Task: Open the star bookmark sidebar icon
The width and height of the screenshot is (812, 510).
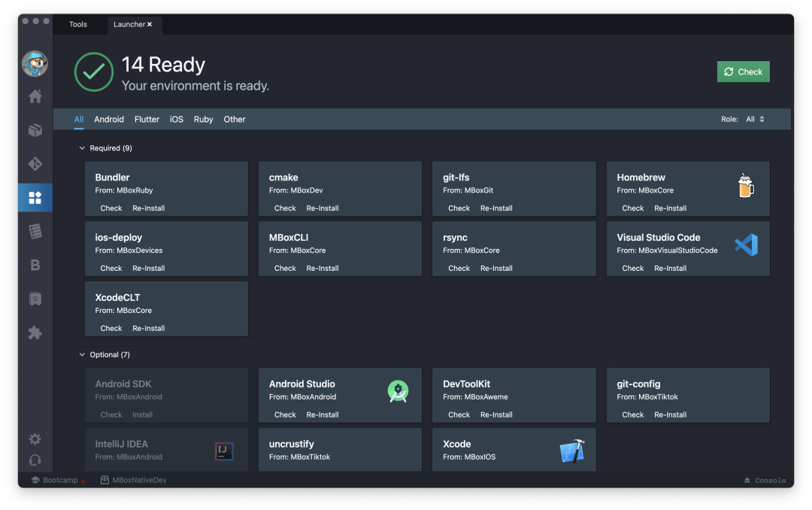Action: 35,299
